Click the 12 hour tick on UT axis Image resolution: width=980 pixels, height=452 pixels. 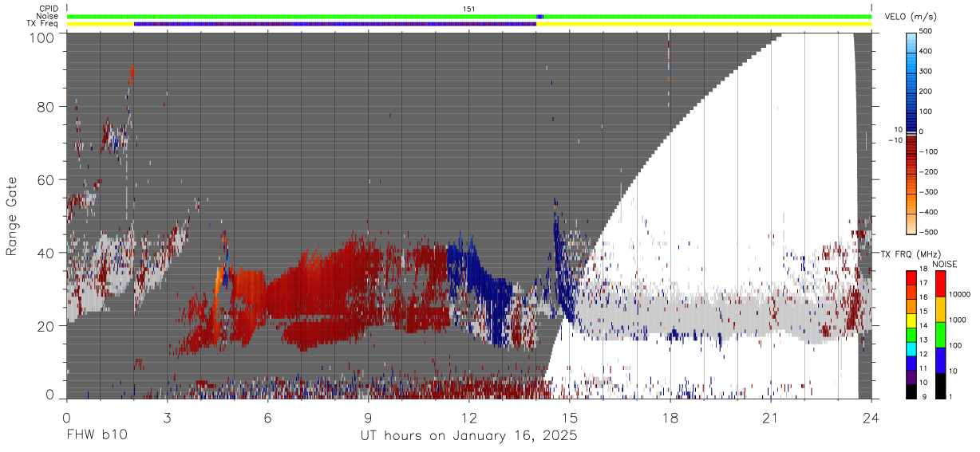468,417
